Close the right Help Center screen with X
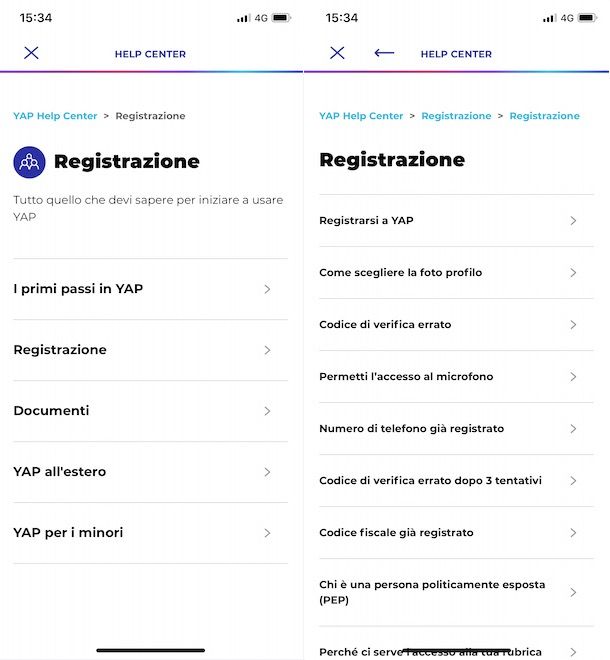This screenshot has width=610, height=660. 337,53
